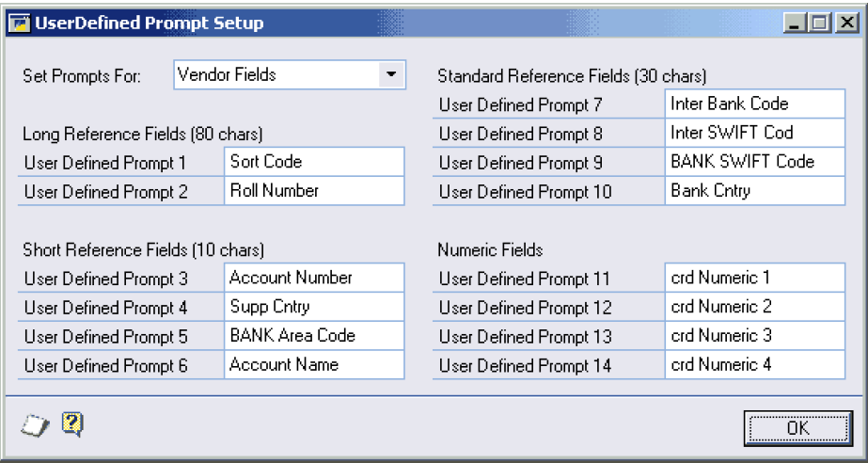Click the BANK Area Code field
868x463 pixels.
tap(314, 336)
